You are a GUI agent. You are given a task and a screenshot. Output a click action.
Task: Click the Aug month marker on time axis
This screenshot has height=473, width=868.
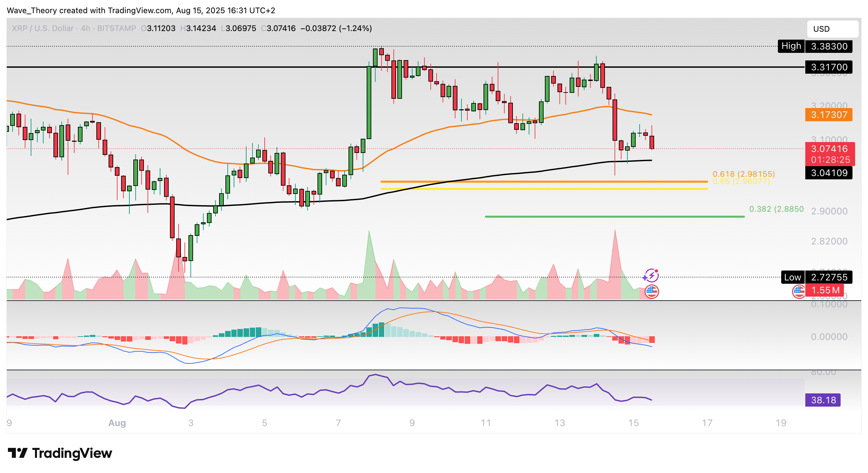[117, 423]
